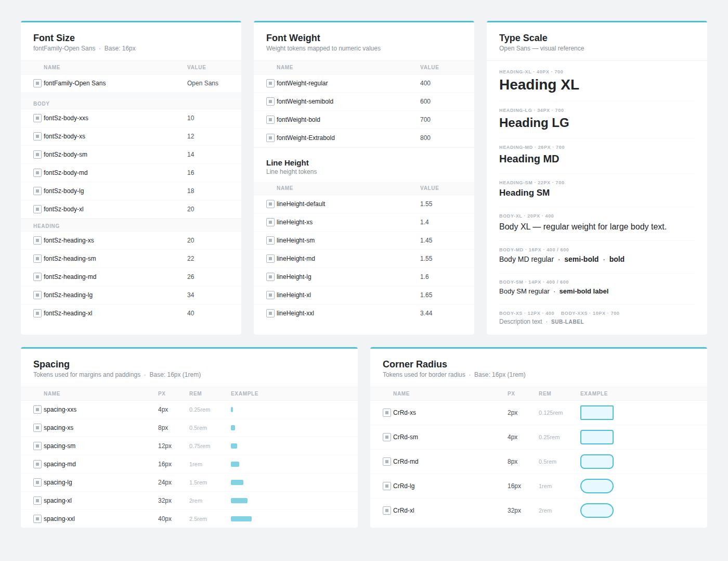Click the CrRd-lg rounded example swatch
The width and height of the screenshot is (728, 561).
click(597, 486)
